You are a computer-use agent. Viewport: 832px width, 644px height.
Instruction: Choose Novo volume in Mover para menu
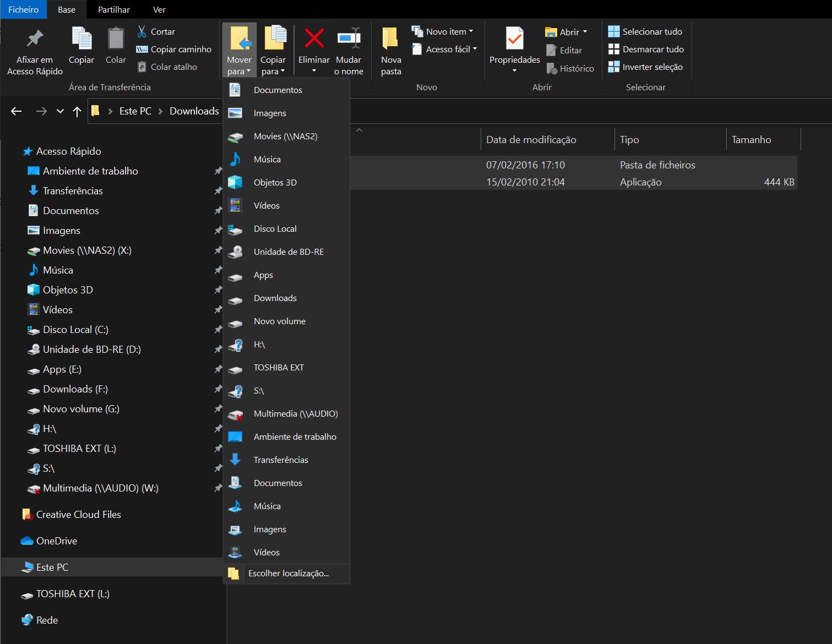(286, 321)
